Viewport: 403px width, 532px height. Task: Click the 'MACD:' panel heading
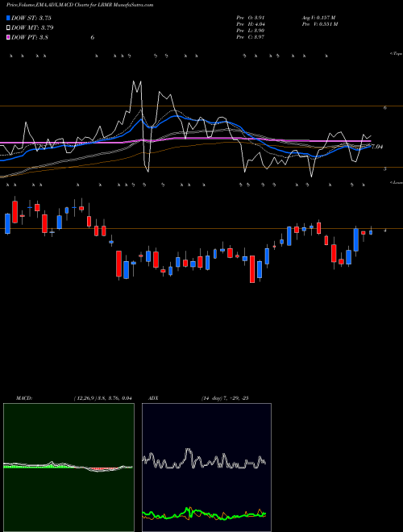coord(23,398)
